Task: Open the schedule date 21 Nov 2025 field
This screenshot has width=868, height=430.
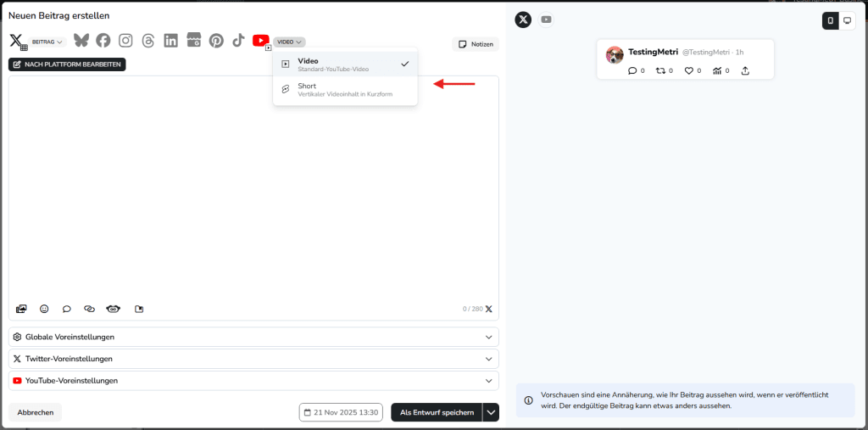Action: (x=341, y=412)
